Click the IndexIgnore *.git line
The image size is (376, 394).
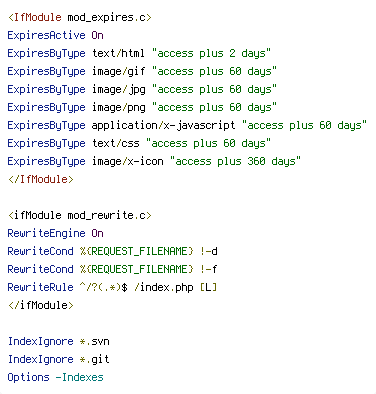(58, 359)
